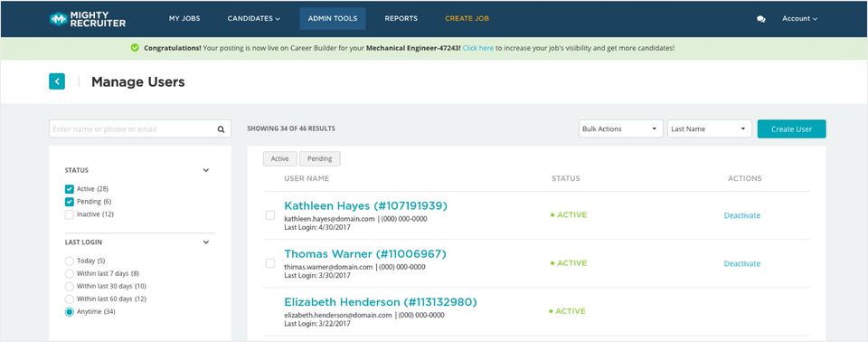Open the Admin Tools tab
The width and height of the screenshot is (868, 342).
point(333,19)
